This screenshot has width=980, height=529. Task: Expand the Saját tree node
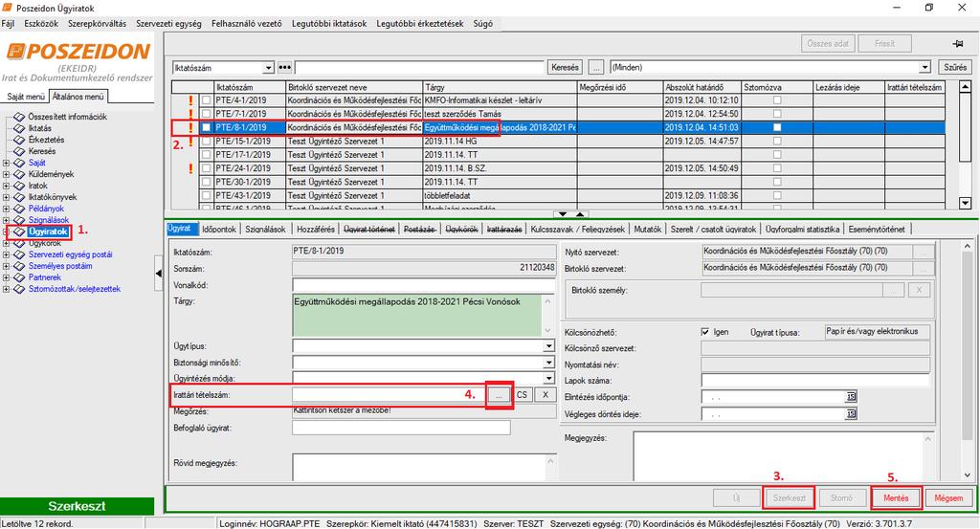[7, 163]
